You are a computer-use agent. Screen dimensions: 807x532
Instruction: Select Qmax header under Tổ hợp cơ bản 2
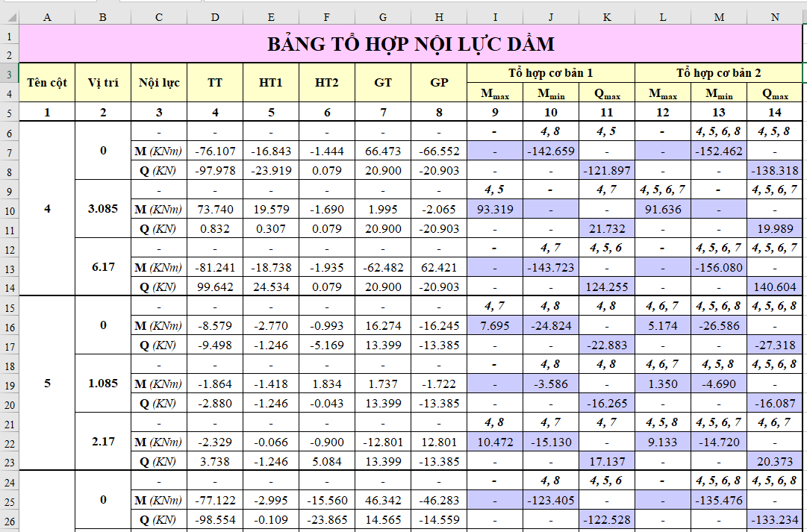[775, 93]
